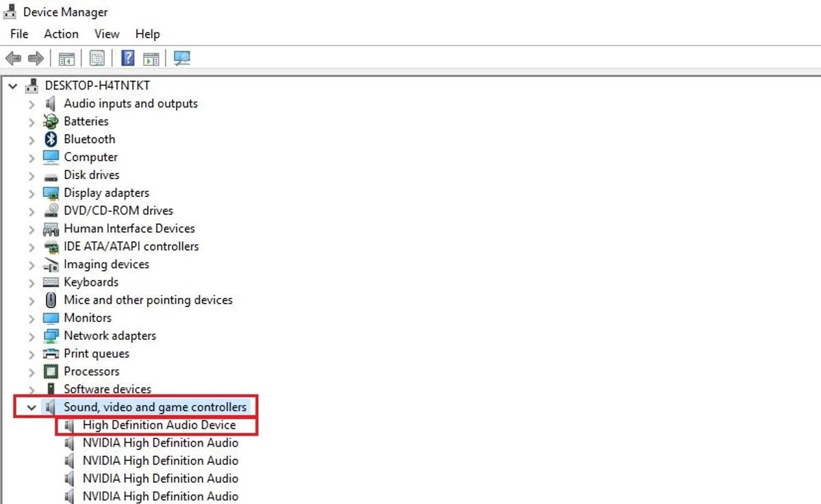Click the Imaging devices camera icon
The width and height of the screenshot is (821, 504).
[51, 265]
